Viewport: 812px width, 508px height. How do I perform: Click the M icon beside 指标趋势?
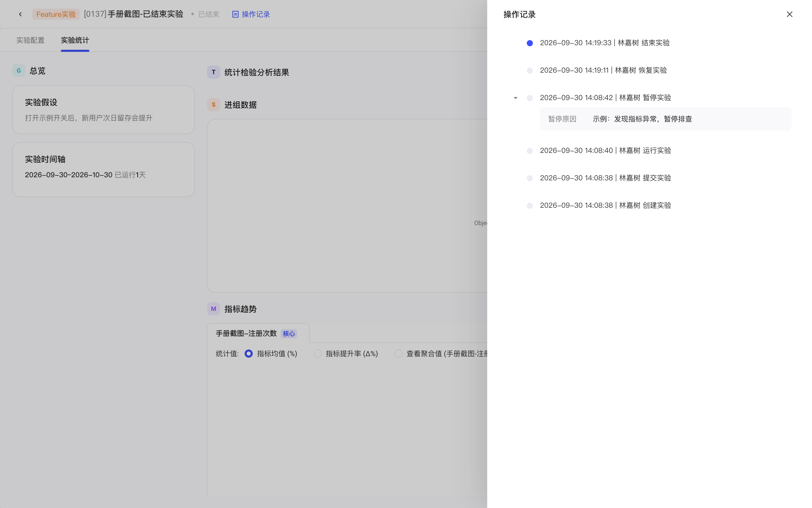coord(213,309)
